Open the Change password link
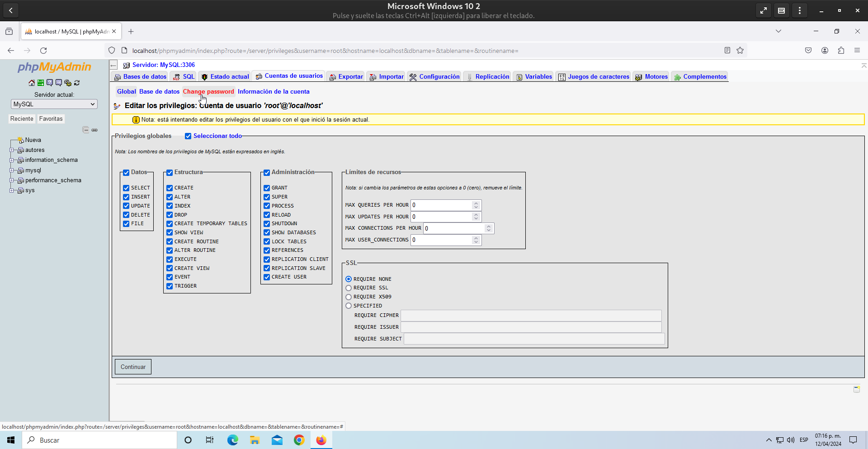 coord(208,91)
